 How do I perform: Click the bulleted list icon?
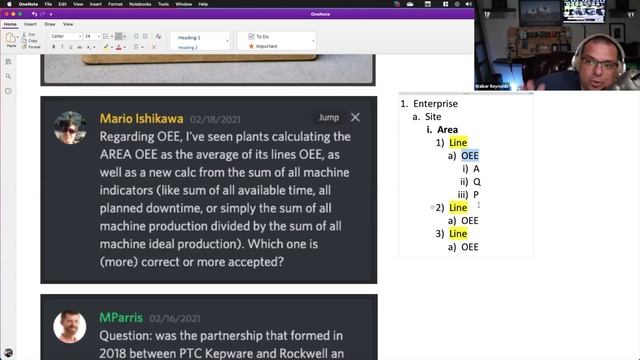click(106, 36)
